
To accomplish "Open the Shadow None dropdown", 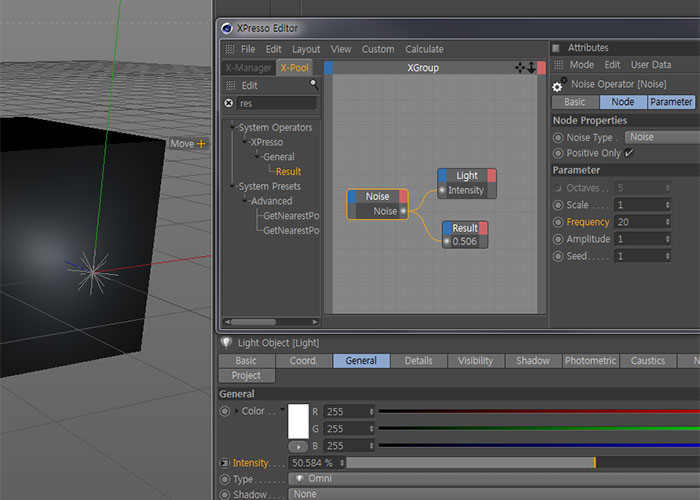I will click(x=494, y=494).
